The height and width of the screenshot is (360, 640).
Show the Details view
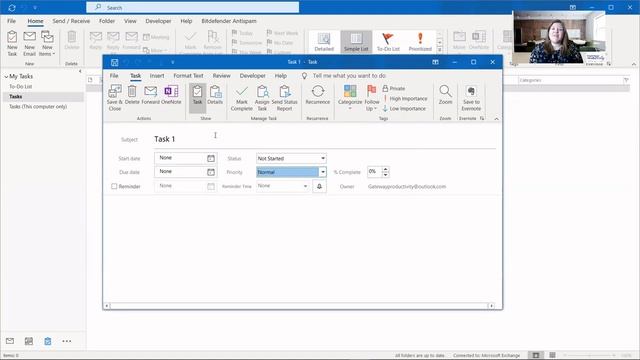click(x=215, y=95)
